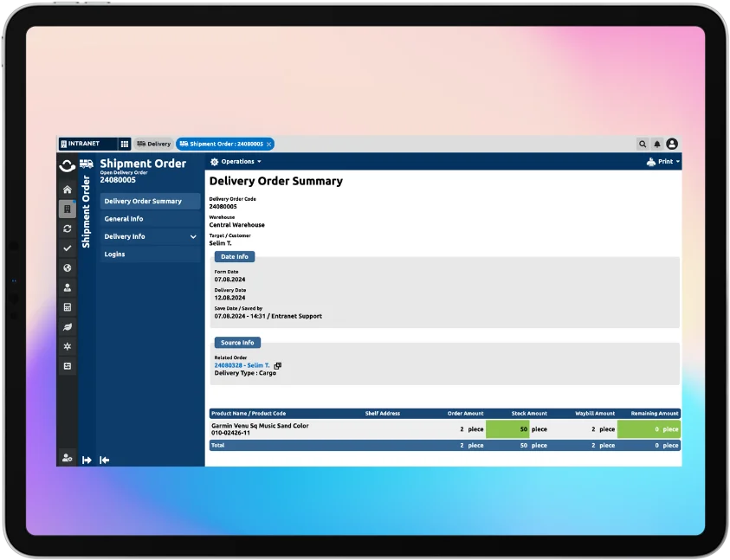Image resolution: width=730 pixels, height=560 pixels.
Task: Open the user profile avatar icon
Action: [672, 144]
